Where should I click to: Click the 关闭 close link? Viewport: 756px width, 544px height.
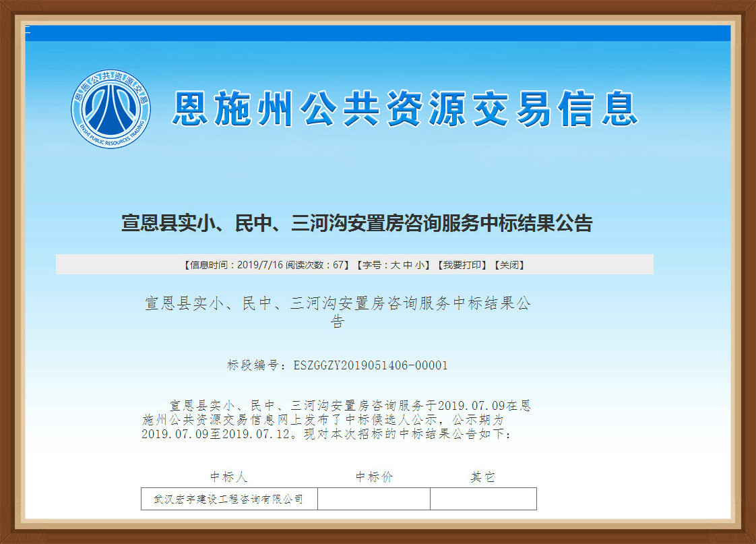point(509,265)
